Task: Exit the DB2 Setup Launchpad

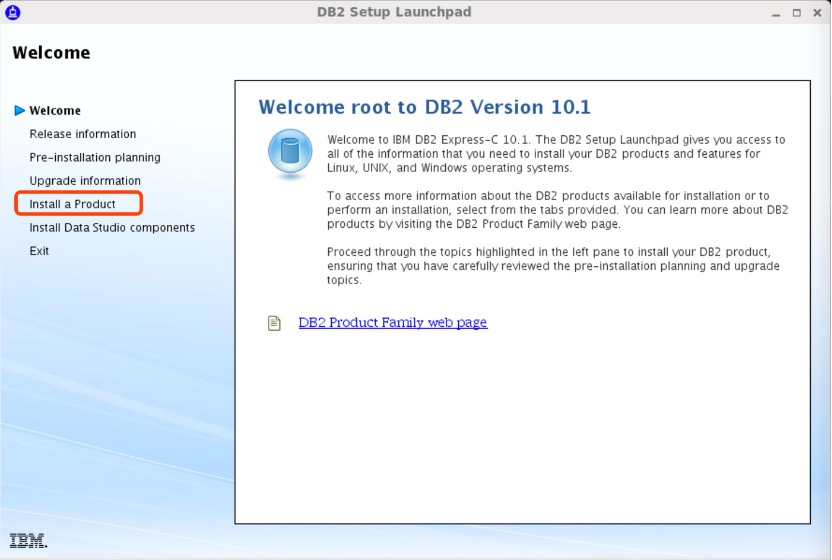Action: click(39, 251)
